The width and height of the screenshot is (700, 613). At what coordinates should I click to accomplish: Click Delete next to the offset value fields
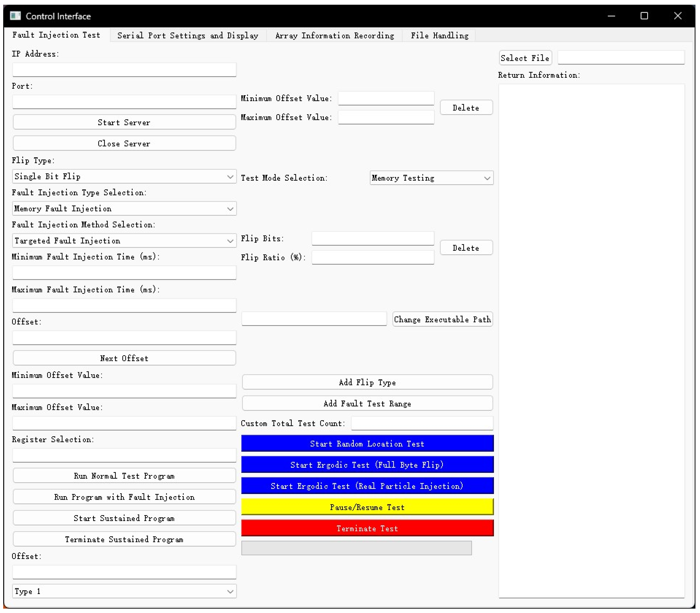(466, 108)
